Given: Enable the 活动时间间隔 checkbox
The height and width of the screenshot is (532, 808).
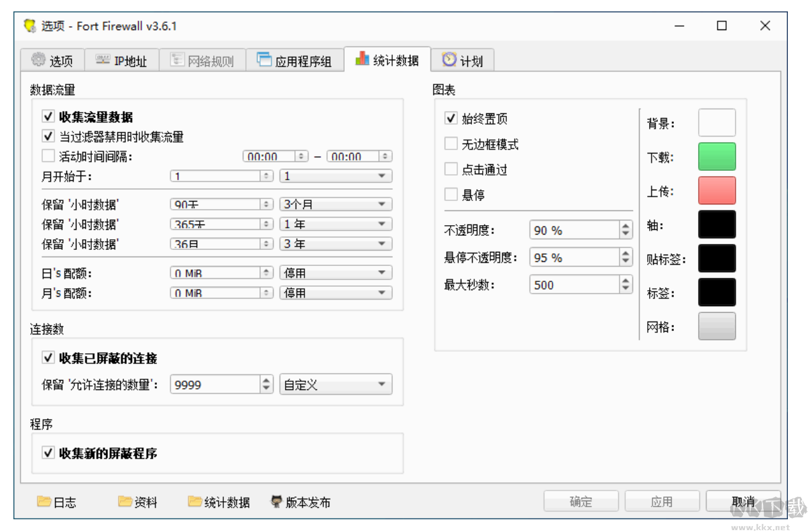Looking at the screenshot, I should tap(48, 156).
